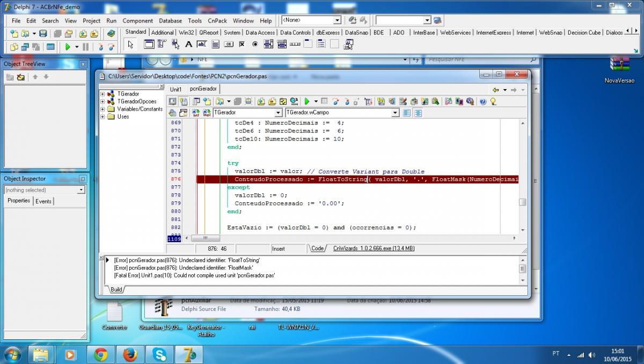644x364 pixels.
Task: Select the Label component in palette
Action: coord(188,45)
